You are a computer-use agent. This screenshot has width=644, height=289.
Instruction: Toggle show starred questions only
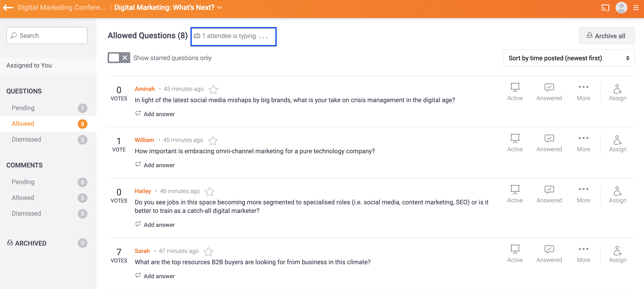[x=119, y=58]
